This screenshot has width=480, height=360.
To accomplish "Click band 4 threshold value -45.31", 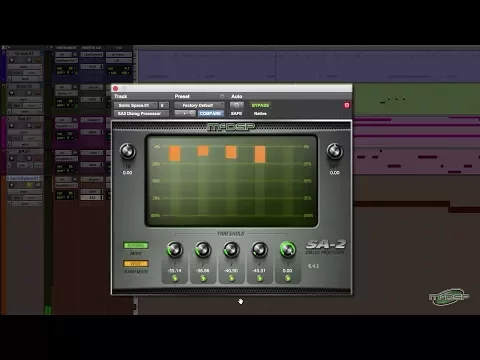I will (x=260, y=271).
